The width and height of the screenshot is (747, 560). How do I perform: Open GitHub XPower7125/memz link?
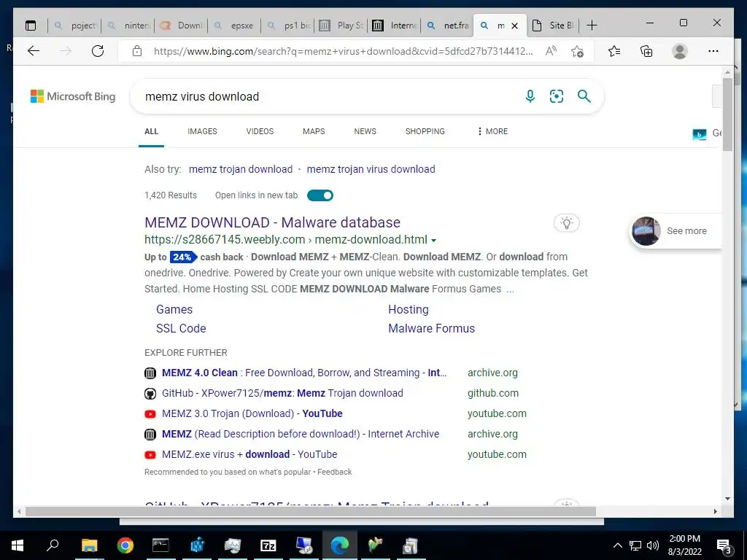point(282,393)
